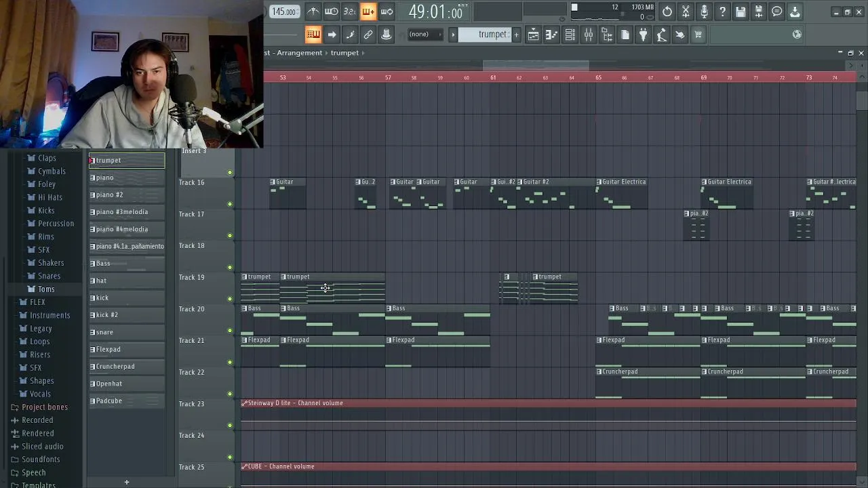This screenshot has width=868, height=488.
Task: Click the globe online news icon
Action: tap(797, 35)
